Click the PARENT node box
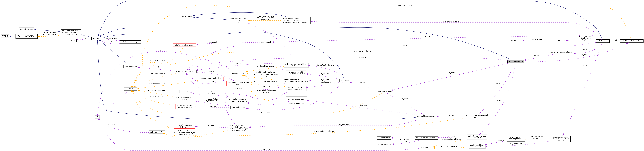Screen dimensions: 644x151 pyautogui.click(x=5, y=36)
